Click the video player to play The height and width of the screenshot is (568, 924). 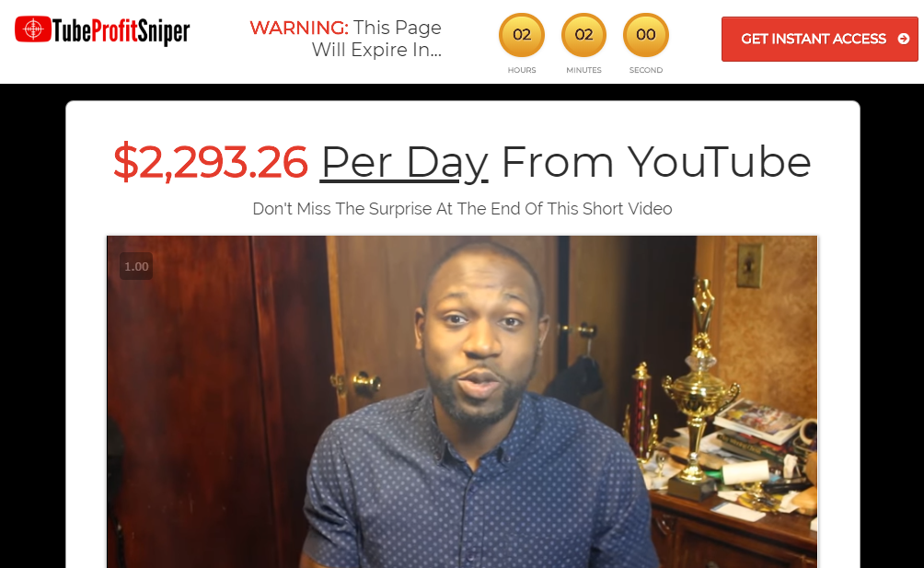[462, 402]
